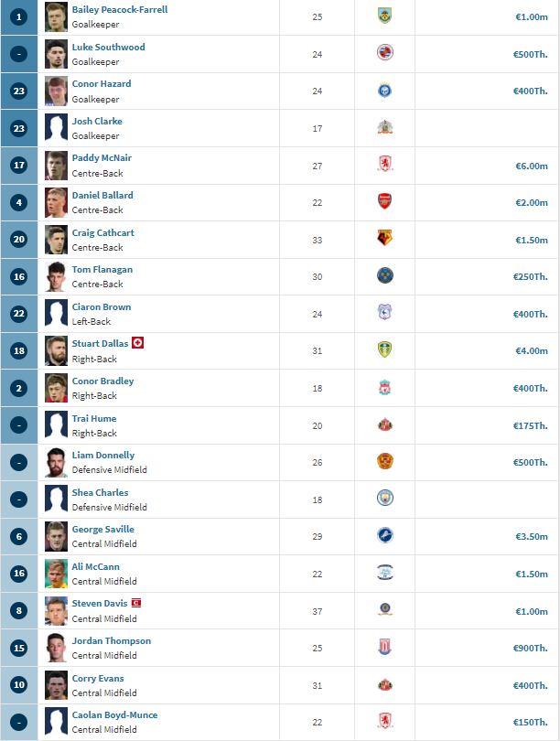The width and height of the screenshot is (560, 741).
Task: Open the club crest next to Daniel Ballard
Action: (x=384, y=201)
